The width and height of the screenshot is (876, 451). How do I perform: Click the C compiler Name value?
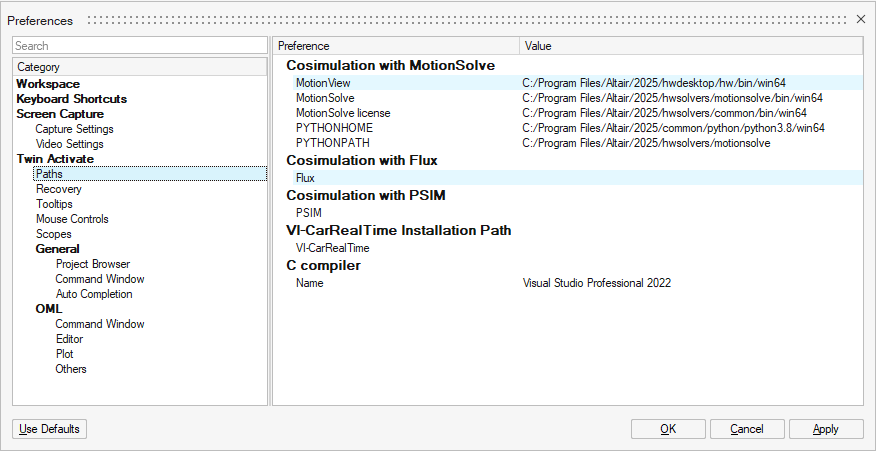[597, 283]
